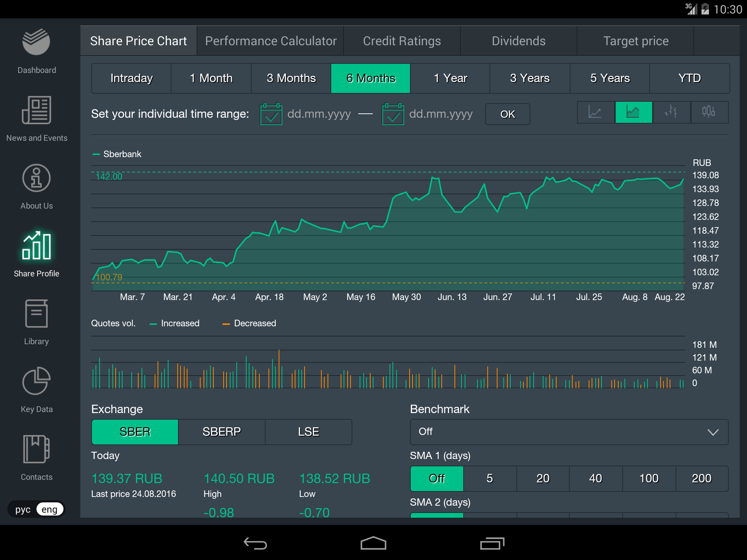Image resolution: width=747 pixels, height=560 pixels.
Task: Switch to Performance Calculator tab
Action: click(271, 41)
